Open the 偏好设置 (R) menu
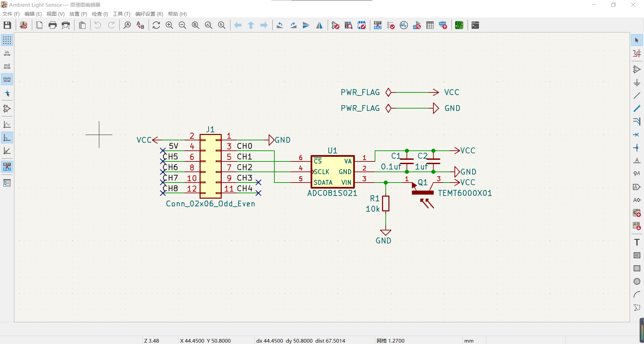Screen dimensions: 644x344 pos(149,14)
